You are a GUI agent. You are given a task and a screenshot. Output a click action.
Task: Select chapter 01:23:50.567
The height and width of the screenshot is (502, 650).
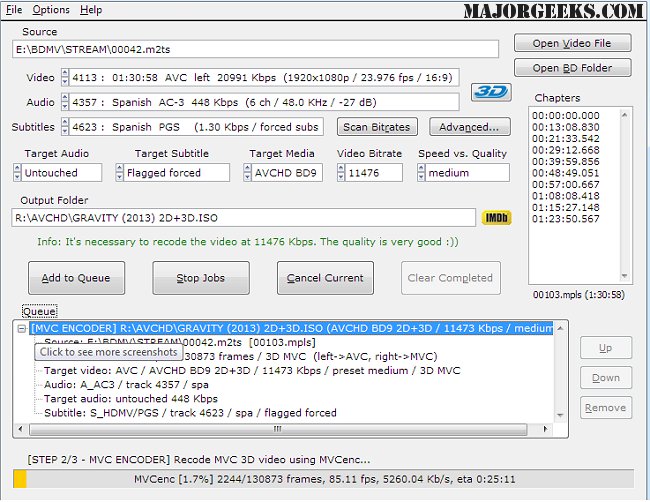point(566,219)
